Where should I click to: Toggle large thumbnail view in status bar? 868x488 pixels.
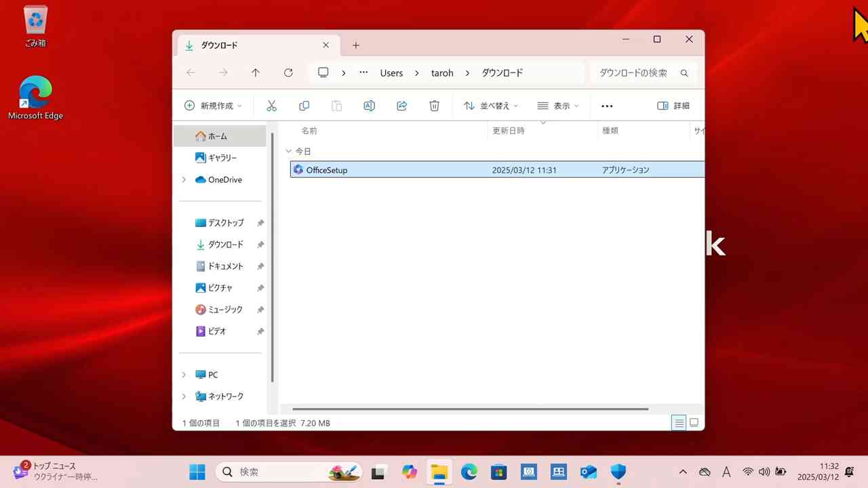pos(694,422)
